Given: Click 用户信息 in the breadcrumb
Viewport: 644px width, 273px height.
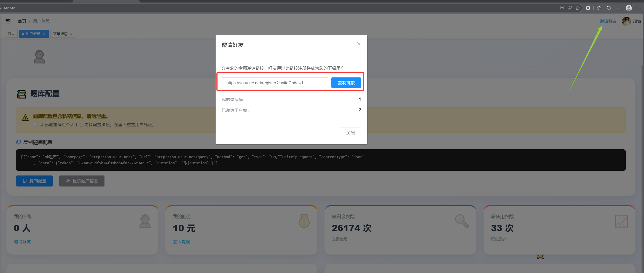Looking at the screenshot, I should (x=41, y=21).
